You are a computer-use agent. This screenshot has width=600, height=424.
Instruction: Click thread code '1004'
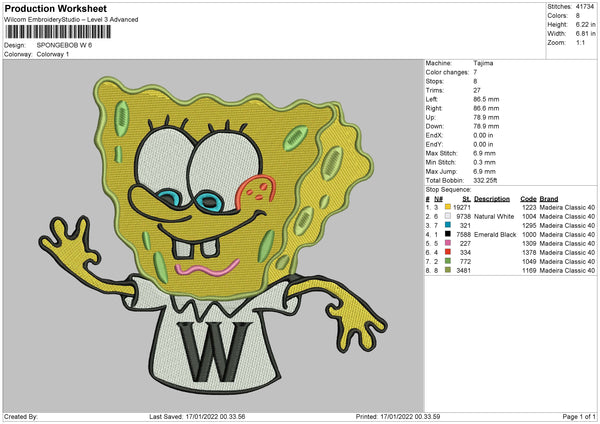[x=529, y=217]
